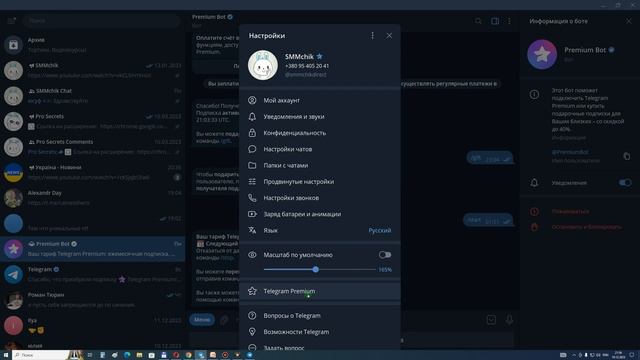Open Advanced settings (Продвинутые настройки)
This screenshot has width=640, height=360.
click(320, 182)
